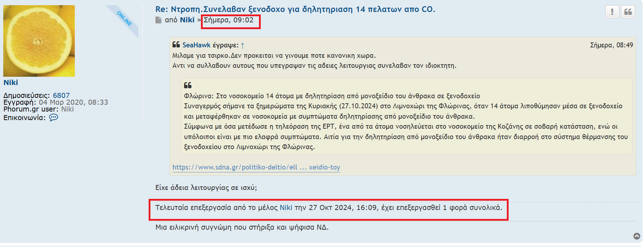This screenshot has width=644, height=247.
Task: Jump to quoted post via up arrow
Action: coord(243,45)
